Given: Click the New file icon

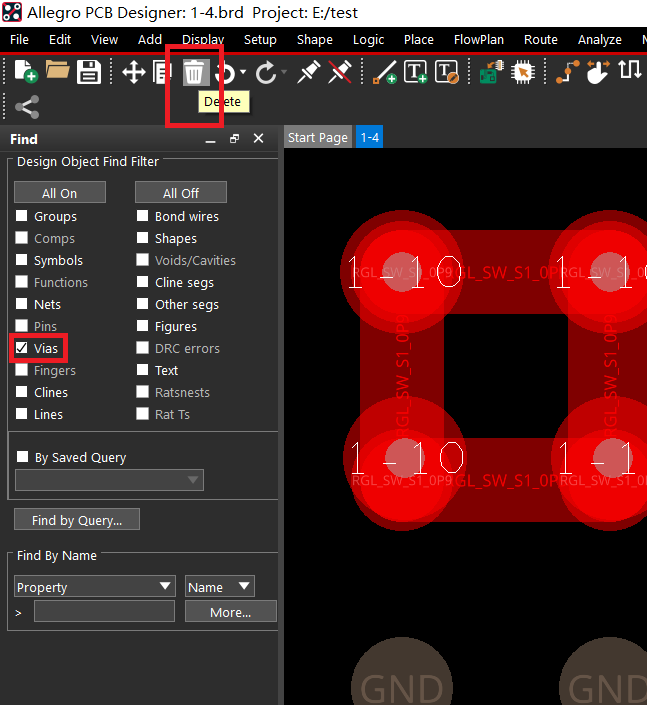Looking at the screenshot, I should 26,71.
